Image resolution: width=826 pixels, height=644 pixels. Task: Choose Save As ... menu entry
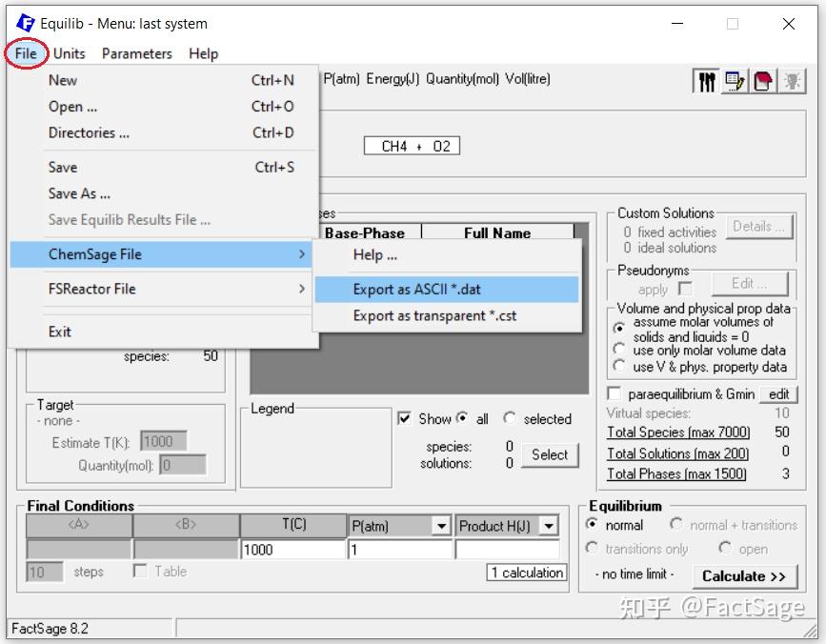[x=165, y=193]
